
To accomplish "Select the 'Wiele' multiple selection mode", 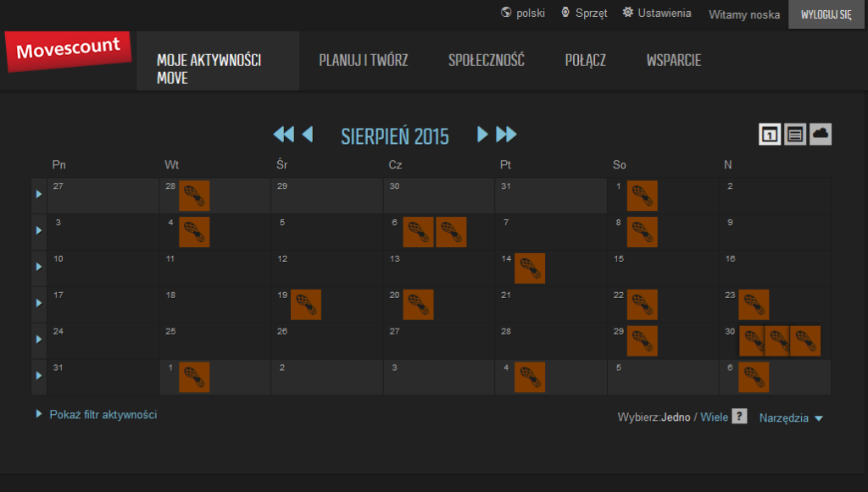I will [x=714, y=417].
